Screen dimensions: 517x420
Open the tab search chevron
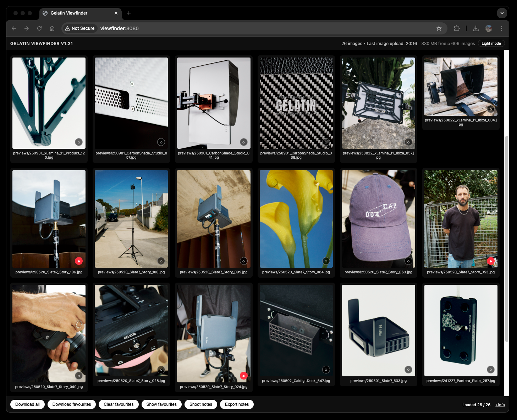(502, 13)
